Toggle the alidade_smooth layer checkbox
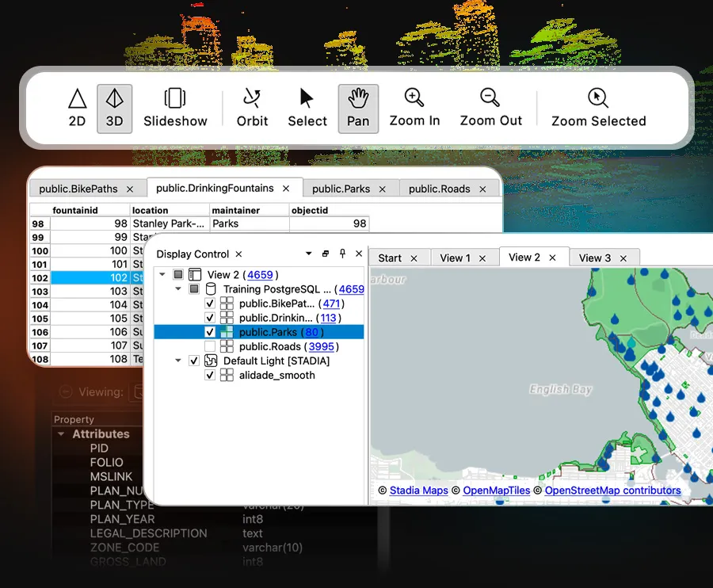713x588 pixels. point(210,375)
